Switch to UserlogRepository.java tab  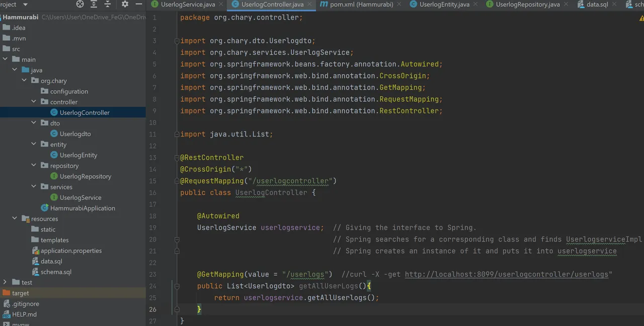tap(527, 5)
